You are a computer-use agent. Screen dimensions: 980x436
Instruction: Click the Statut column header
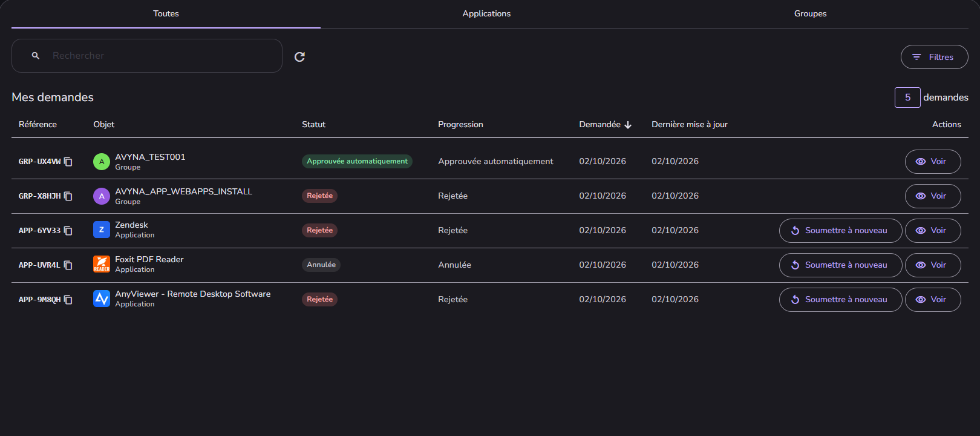click(x=313, y=125)
